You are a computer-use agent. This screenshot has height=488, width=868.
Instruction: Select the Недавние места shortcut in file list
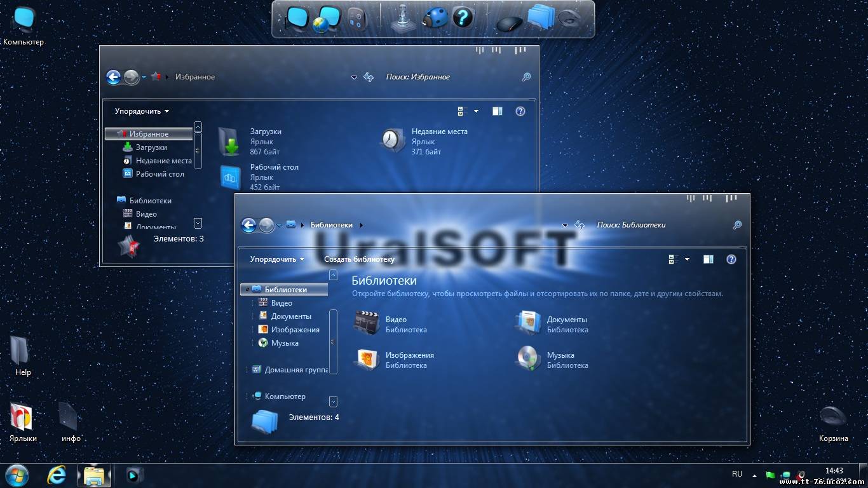pyautogui.click(x=424, y=141)
